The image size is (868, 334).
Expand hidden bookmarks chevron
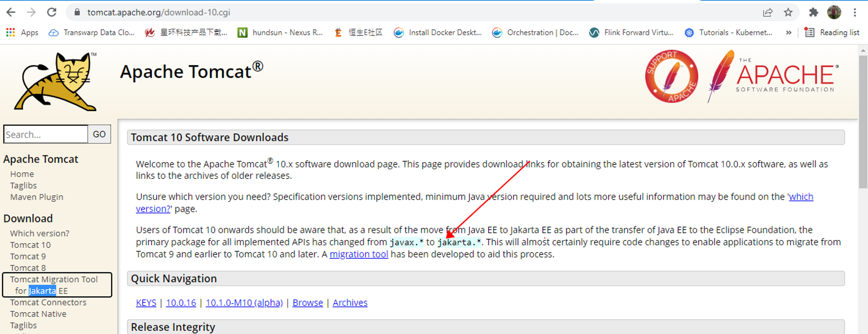[x=789, y=33]
